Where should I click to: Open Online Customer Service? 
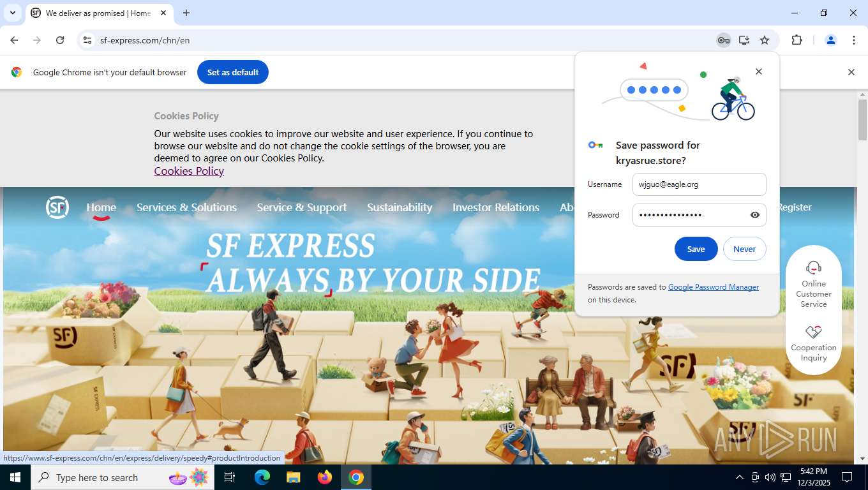[x=814, y=285]
